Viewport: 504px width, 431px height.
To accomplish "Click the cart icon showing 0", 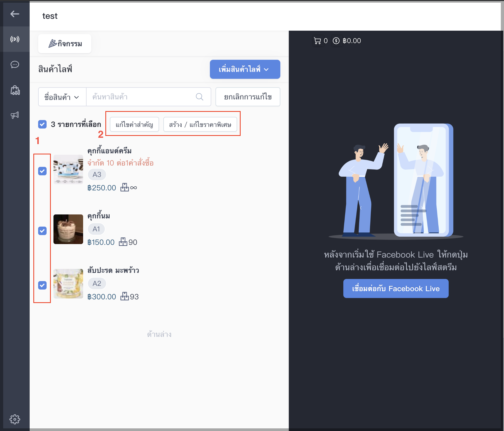I will [x=317, y=41].
